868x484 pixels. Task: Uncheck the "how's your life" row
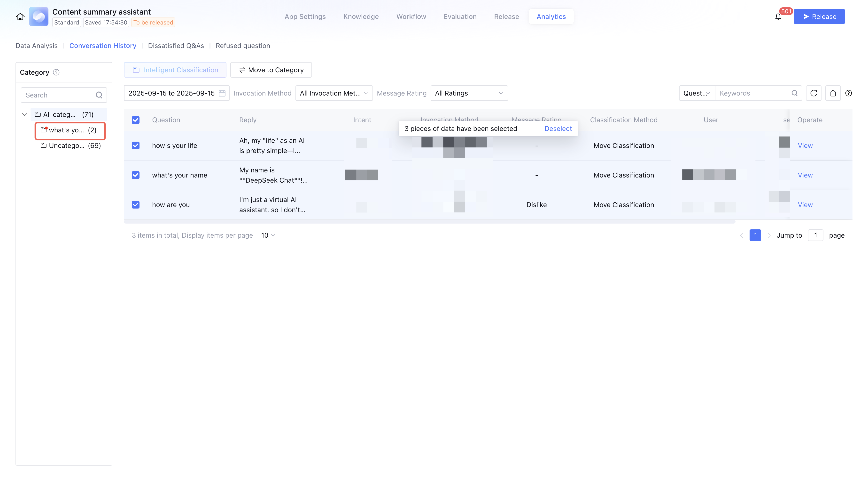tap(135, 145)
